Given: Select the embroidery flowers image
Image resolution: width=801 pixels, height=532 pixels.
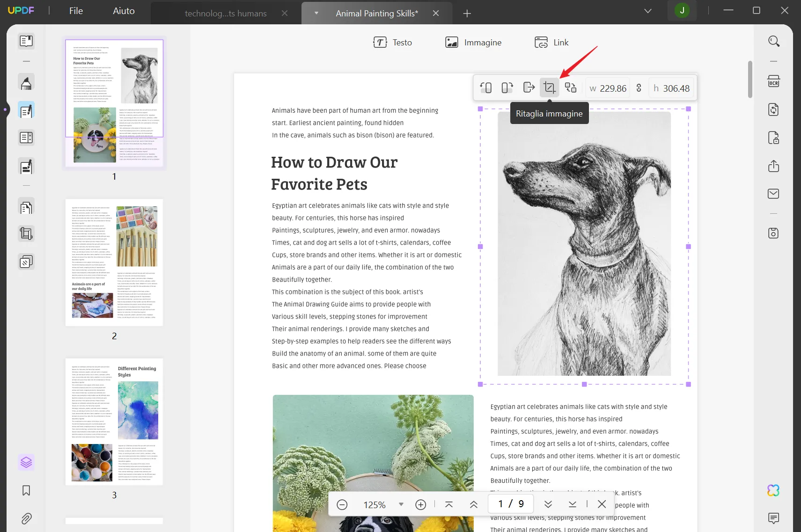Looking at the screenshot, I should point(373,463).
